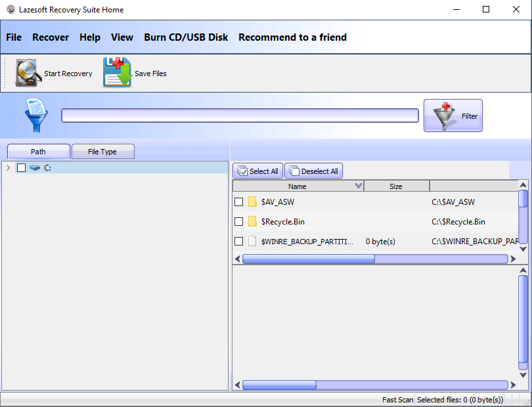This screenshot has height=407, width=532.
Task: Click the Filter funnel icon button
Action: point(453,116)
